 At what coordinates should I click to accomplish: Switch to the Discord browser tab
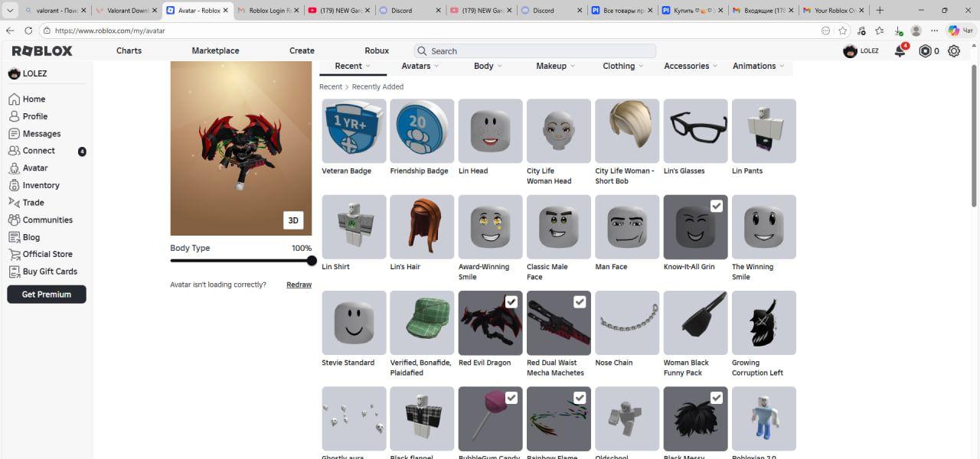click(402, 11)
